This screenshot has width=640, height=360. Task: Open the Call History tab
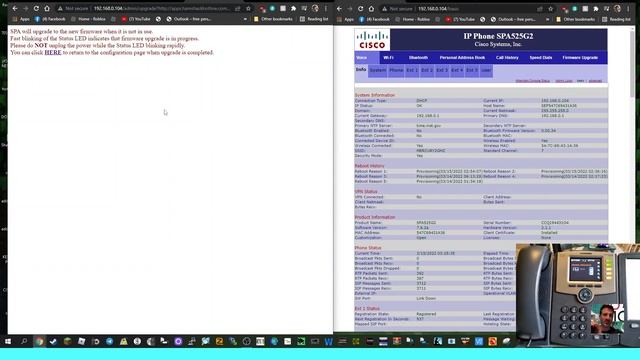click(x=507, y=58)
